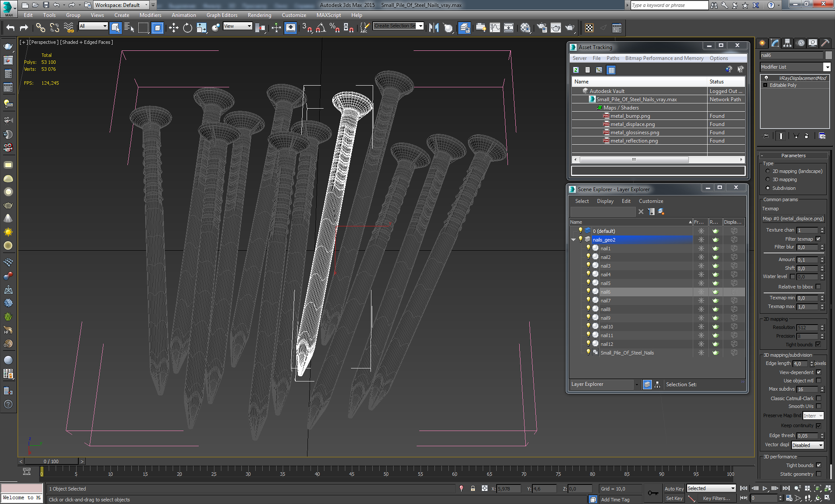Click the Undo arrow in main toolbar
This screenshot has width=835, height=504.
click(10, 28)
